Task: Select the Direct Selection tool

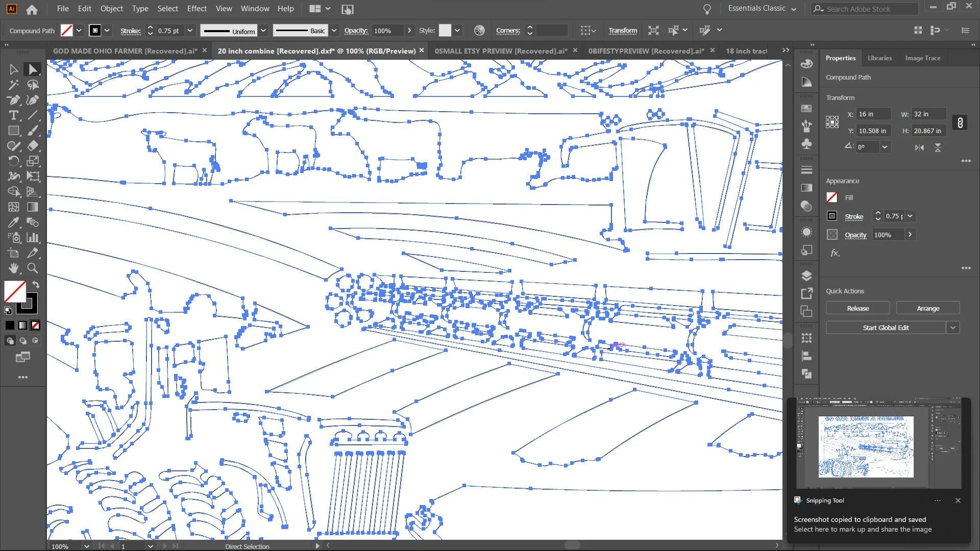Action: point(33,69)
